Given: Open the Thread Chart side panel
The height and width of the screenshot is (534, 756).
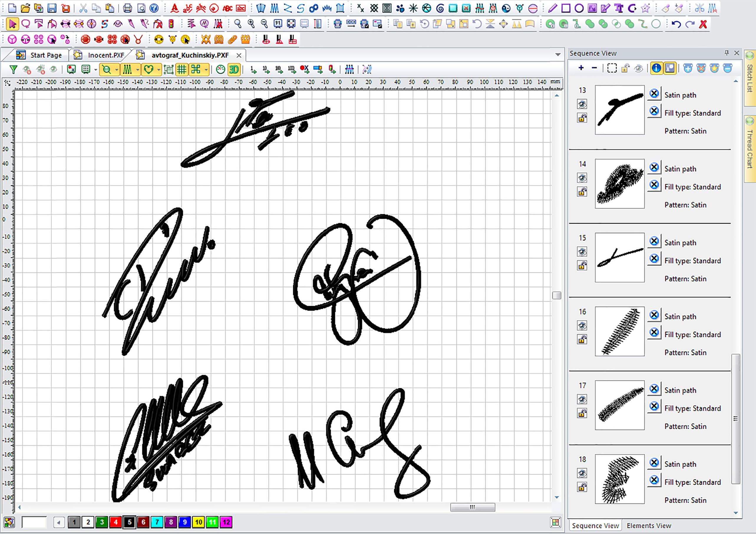Looking at the screenshot, I should pos(750,149).
